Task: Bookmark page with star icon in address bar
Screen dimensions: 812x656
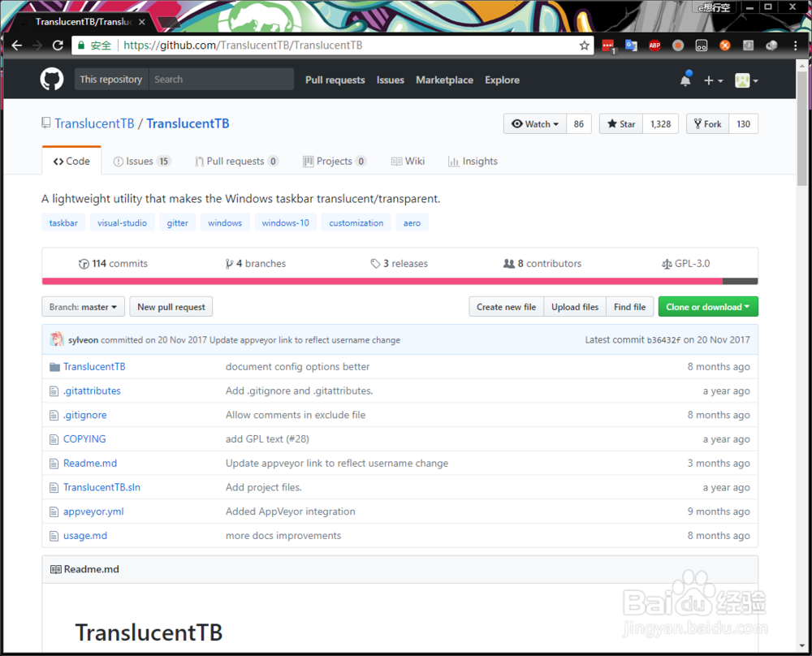Action: tap(584, 45)
